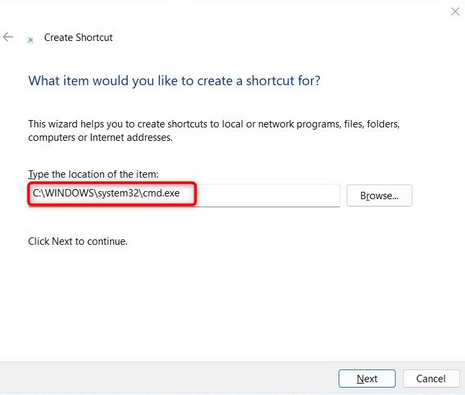The width and height of the screenshot is (465, 395).
Task: Close the Create Shortcut dialog
Action: pos(455,12)
